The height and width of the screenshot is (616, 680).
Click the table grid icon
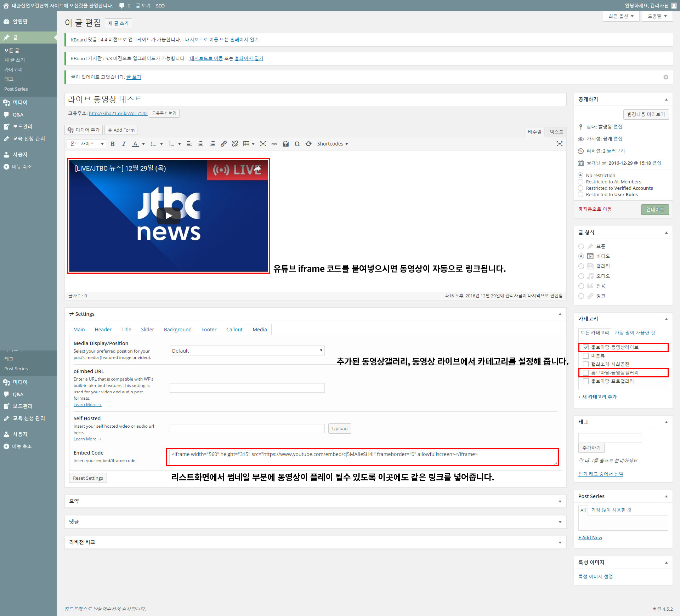(246, 144)
